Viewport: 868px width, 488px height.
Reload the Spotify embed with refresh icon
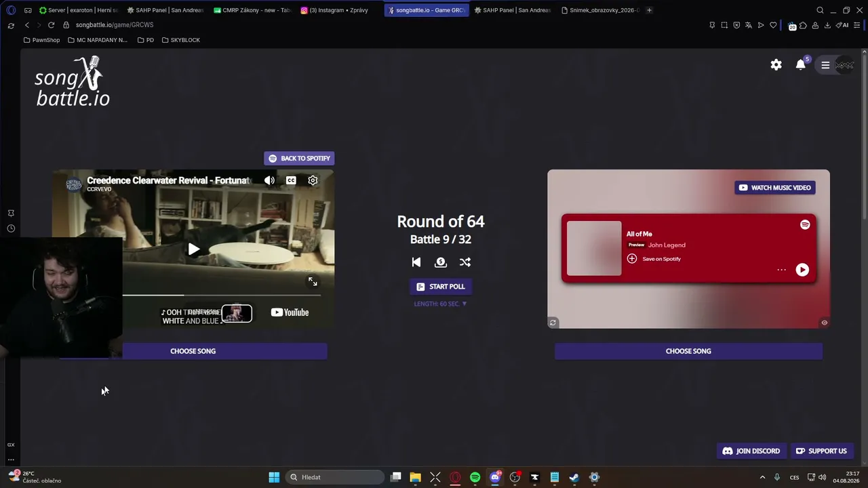tap(553, 323)
